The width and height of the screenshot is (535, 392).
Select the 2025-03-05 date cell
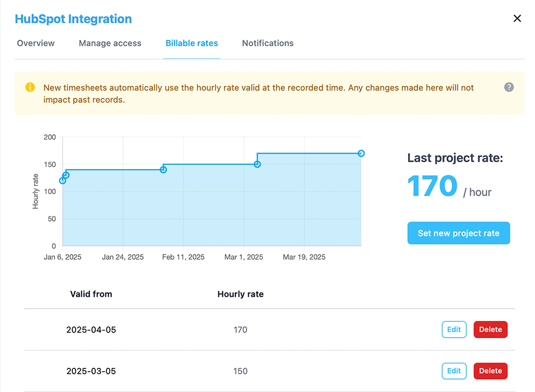(91, 371)
